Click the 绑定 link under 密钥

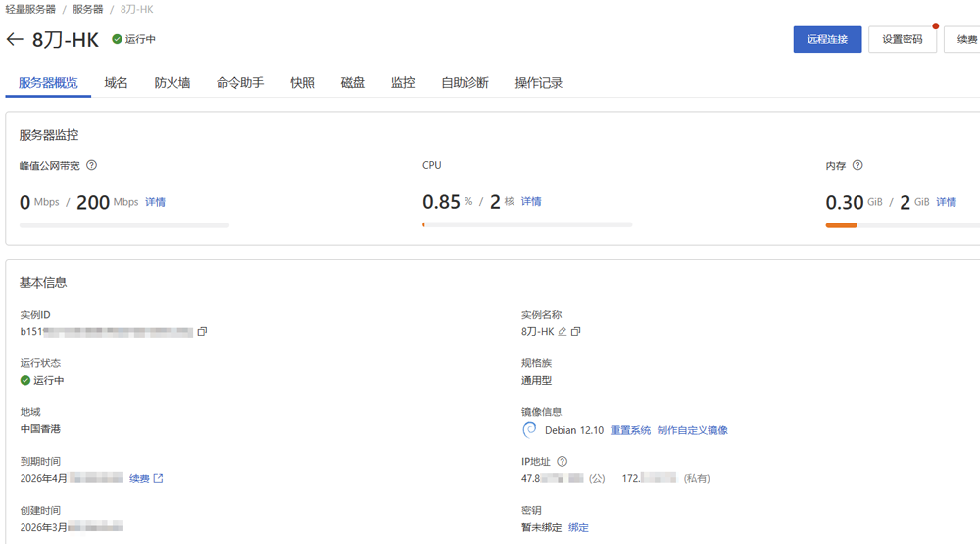[578, 528]
